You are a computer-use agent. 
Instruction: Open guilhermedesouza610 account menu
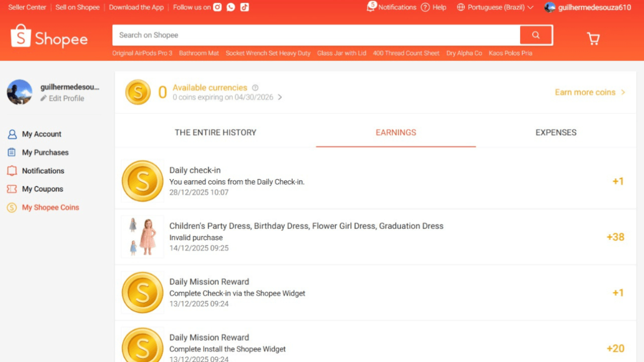click(595, 7)
